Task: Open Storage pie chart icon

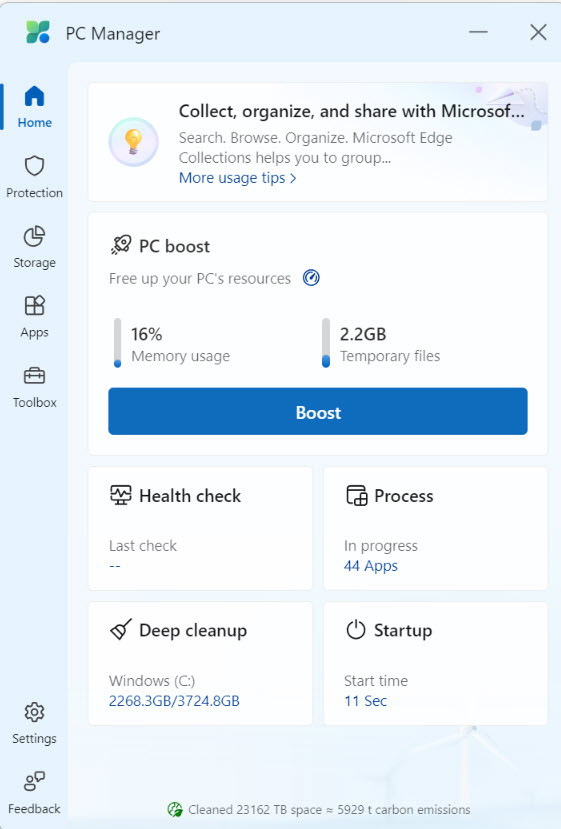Action: click(34, 236)
